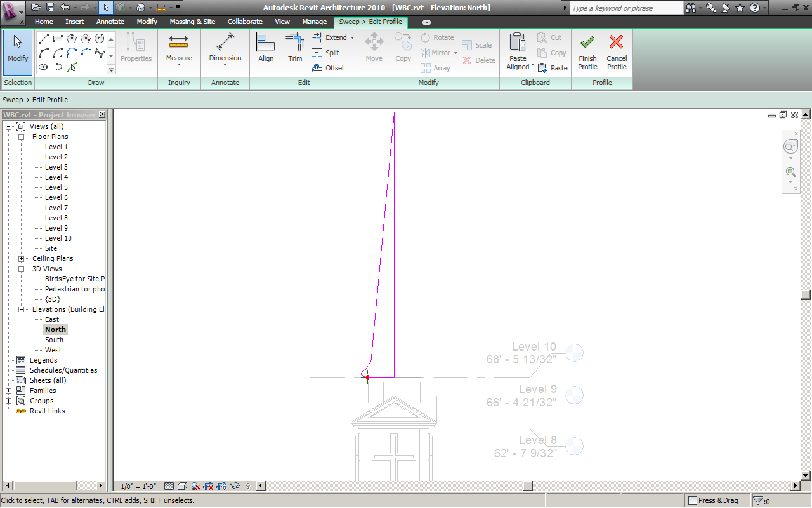Open Temporary Hide/Isolate glasses icon
The height and width of the screenshot is (508, 812).
(x=234, y=486)
